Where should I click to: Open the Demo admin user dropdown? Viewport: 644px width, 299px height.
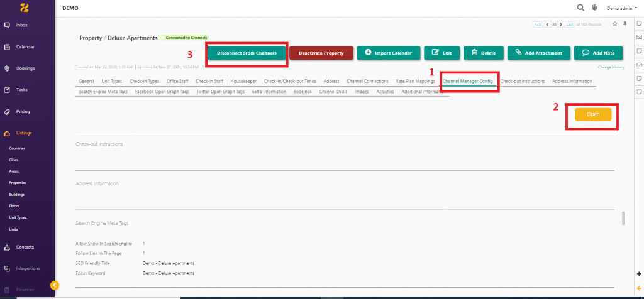621,8
